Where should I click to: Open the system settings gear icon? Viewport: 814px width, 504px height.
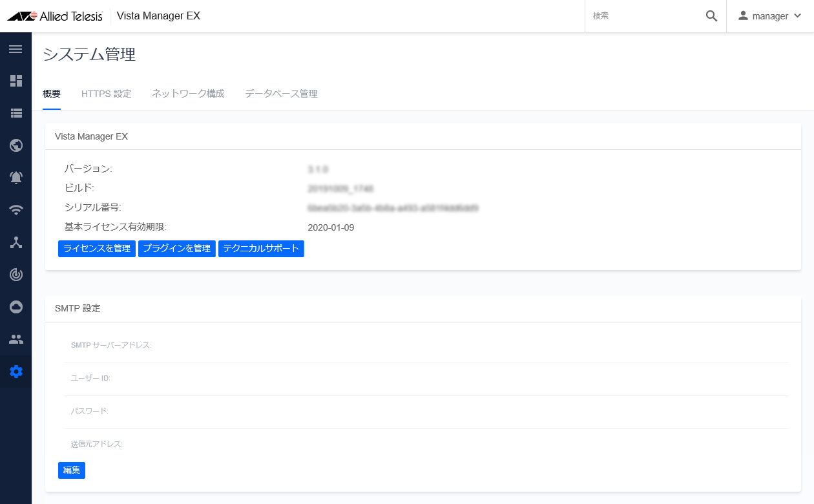click(16, 372)
